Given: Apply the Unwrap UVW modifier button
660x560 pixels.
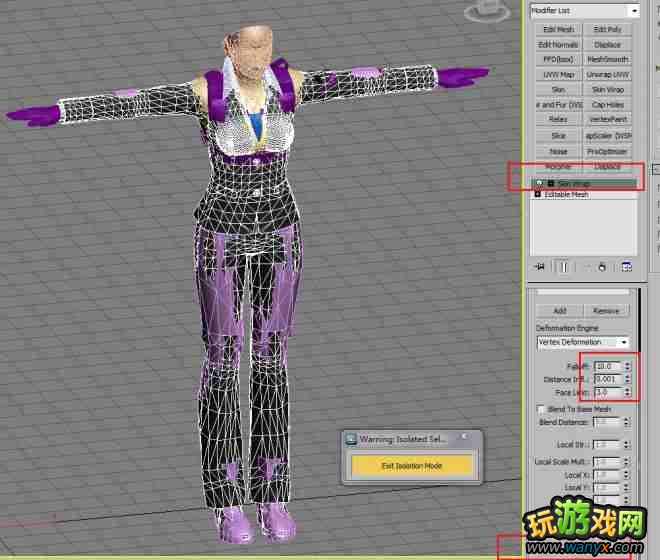Looking at the screenshot, I should [x=607, y=74].
